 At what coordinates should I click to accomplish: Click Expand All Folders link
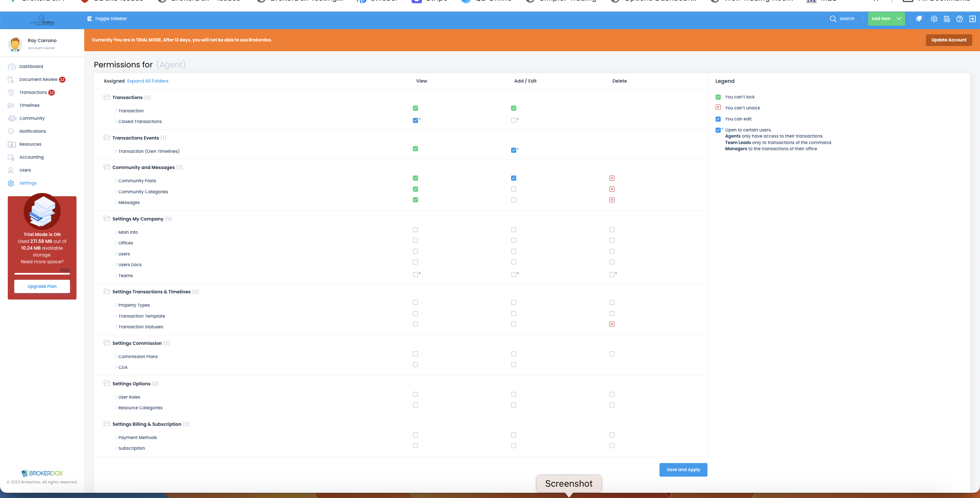147,81
